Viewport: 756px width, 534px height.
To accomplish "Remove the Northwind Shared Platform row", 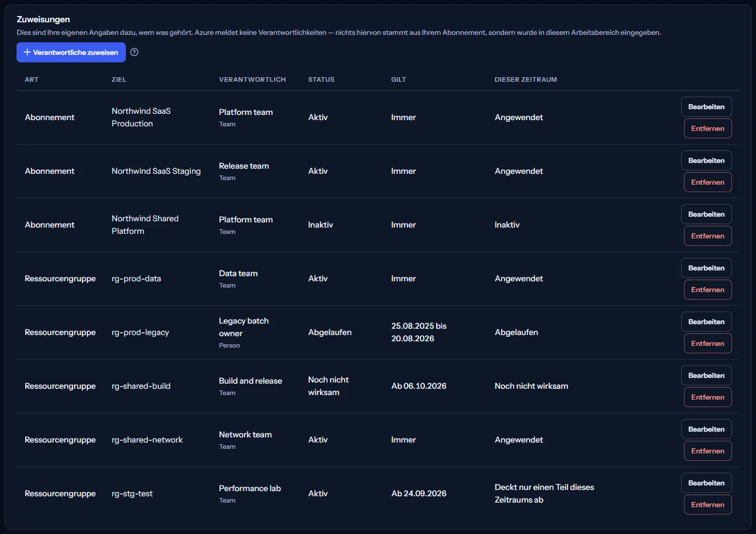I will click(x=707, y=236).
